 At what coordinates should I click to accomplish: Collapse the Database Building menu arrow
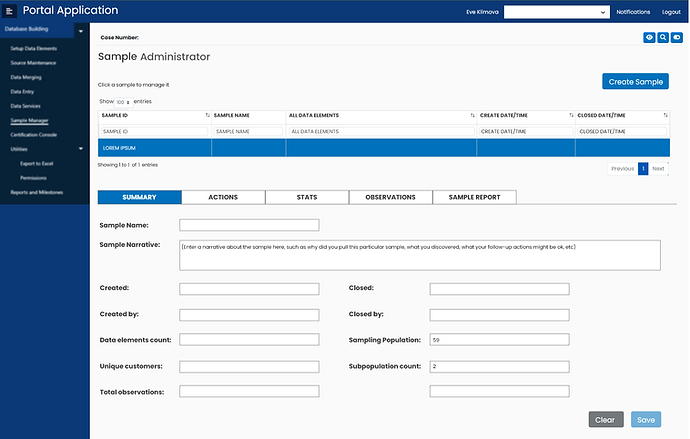click(81, 31)
